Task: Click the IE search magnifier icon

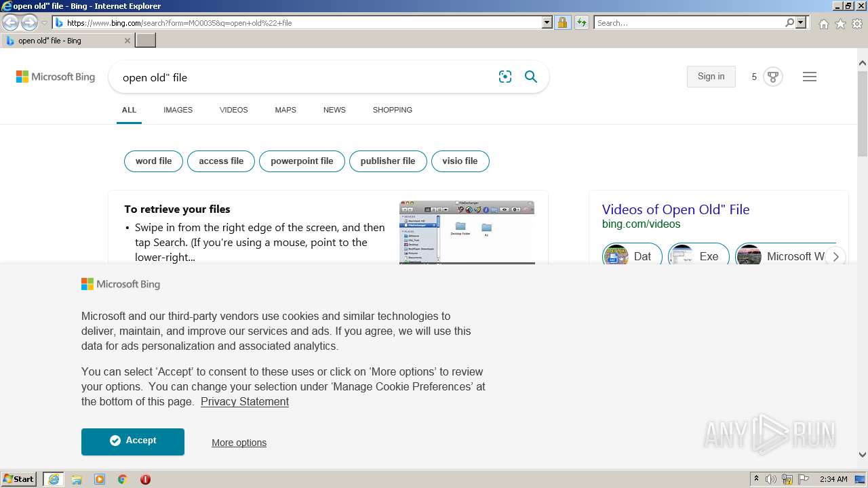Action: 789,23
